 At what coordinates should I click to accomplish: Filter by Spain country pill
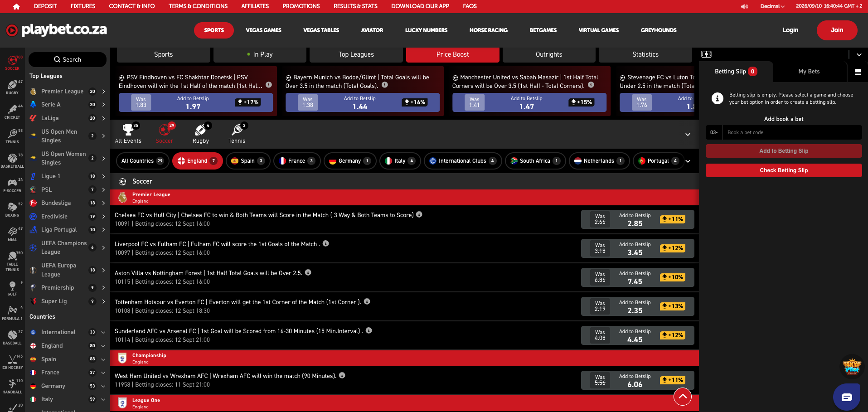pos(248,161)
